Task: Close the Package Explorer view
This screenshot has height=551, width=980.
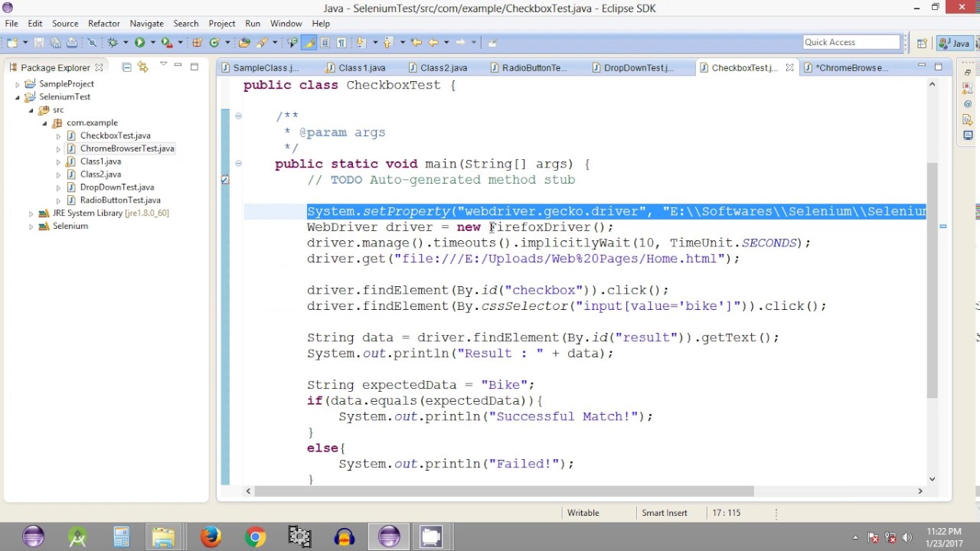Action: pos(99,67)
